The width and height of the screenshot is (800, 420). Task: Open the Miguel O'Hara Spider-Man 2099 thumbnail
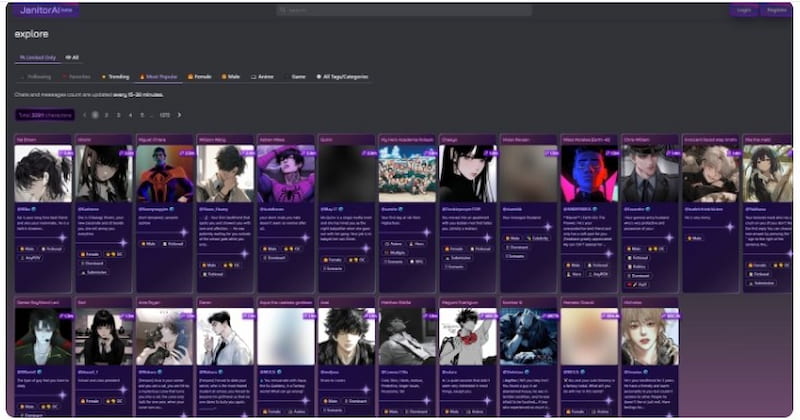point(165,174)
